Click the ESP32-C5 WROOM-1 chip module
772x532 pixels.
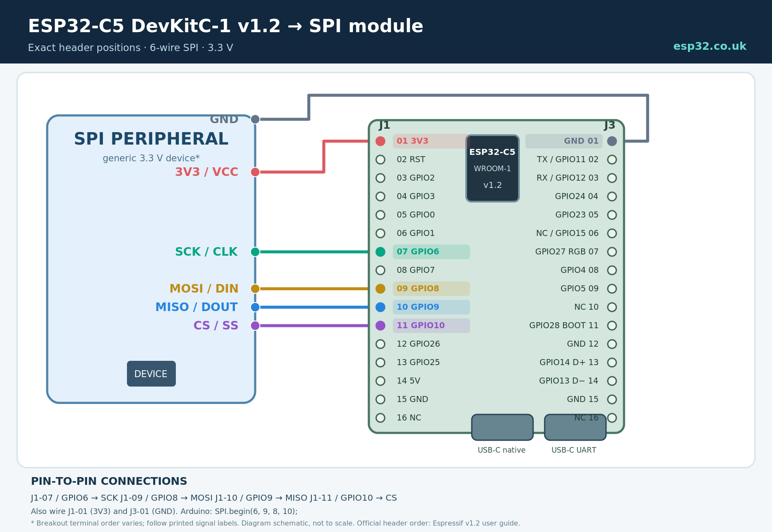tap(492, 168)
